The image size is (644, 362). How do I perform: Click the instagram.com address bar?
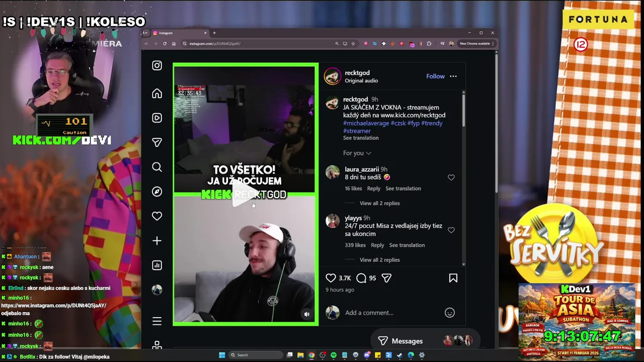click(257, 44)
